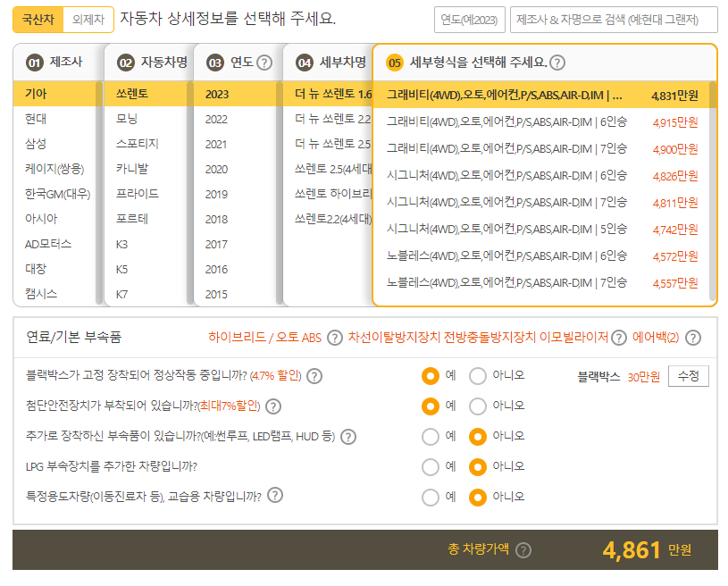Select year 2023

point(234,94)
